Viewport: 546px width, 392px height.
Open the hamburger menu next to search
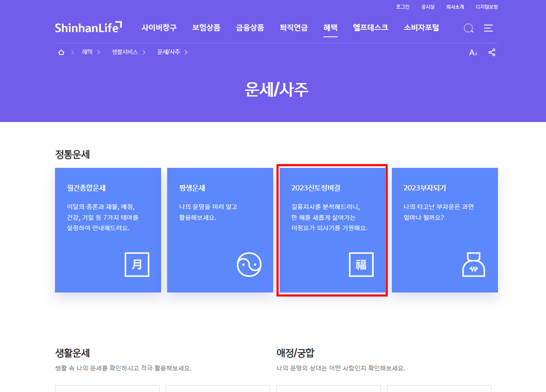coord(488,28)
